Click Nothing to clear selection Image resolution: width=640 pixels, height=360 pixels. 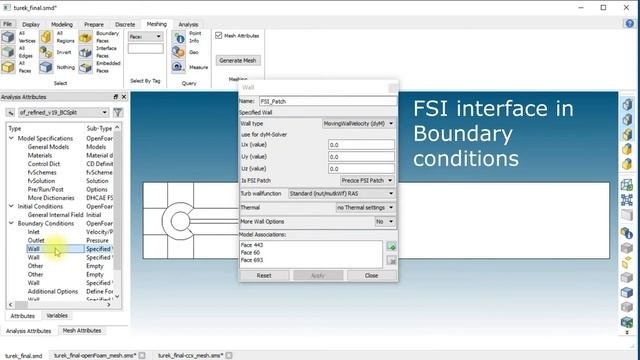(x=46, y=67)
